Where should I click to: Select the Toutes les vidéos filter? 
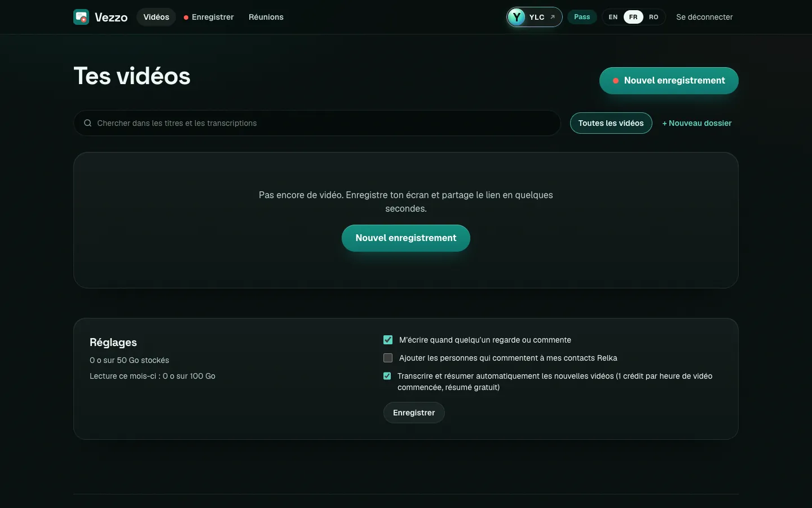611,123
